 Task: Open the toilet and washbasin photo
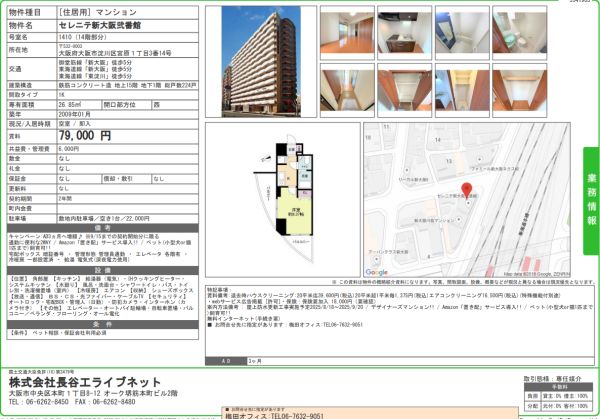coord(520,33)
